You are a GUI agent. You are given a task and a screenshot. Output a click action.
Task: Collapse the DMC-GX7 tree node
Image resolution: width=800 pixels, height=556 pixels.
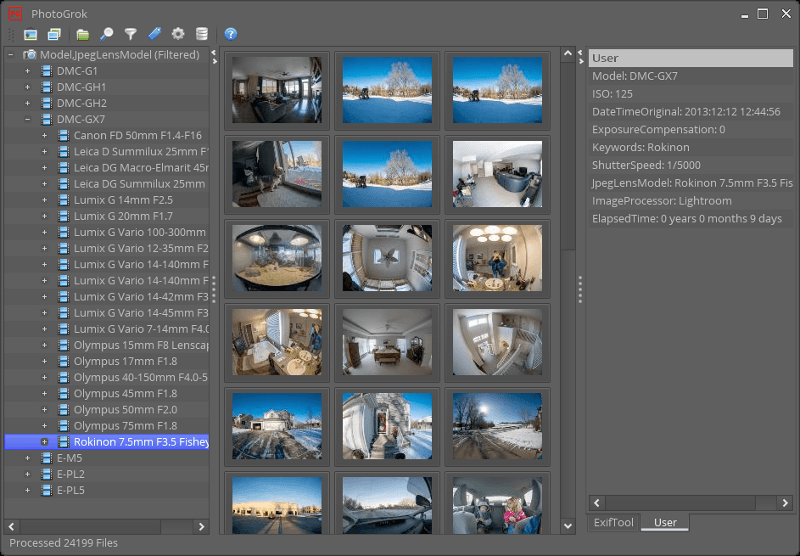click(x=28, y=119)
